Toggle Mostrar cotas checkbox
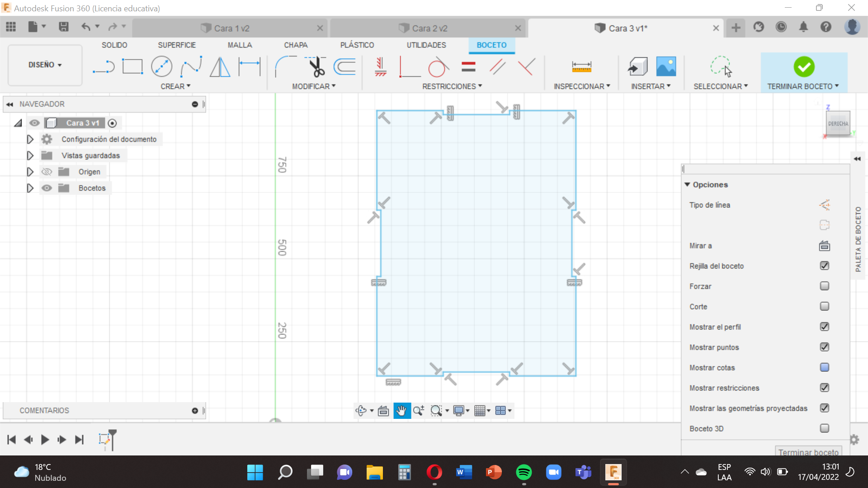The image size is (868, 488). pyautogui.click(x=824, y=367)
